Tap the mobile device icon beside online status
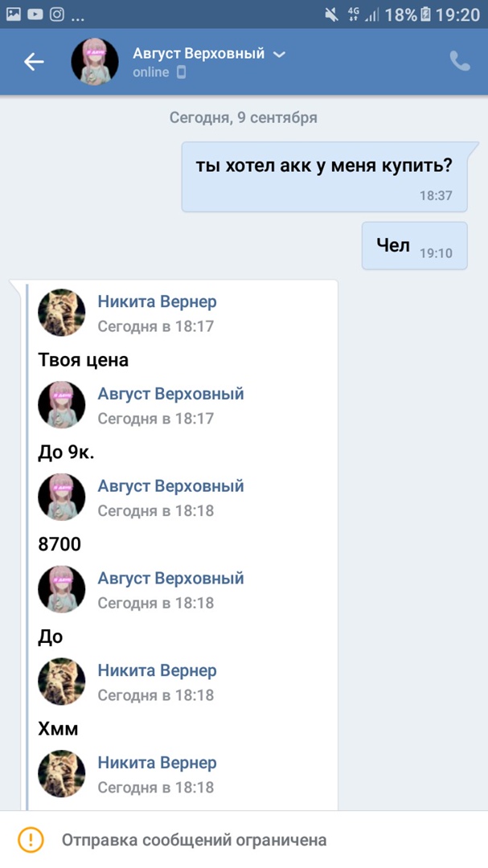This screenshot has width=488, height=868. pos(181,72)
